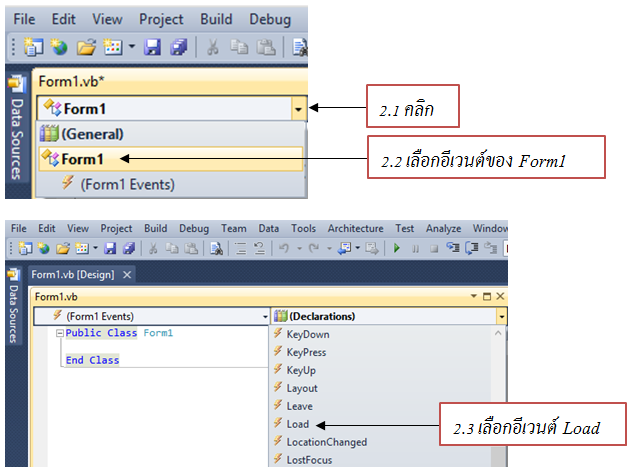Open the Undo history dropdown arrow
Viewport: 644px width, 473px height.
tap(299, 248)
